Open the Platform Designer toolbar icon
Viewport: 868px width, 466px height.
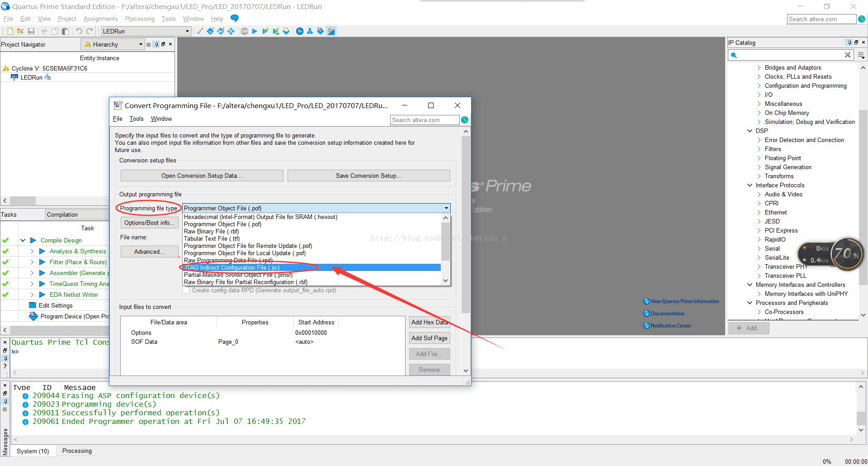click(x=331, y=31)
